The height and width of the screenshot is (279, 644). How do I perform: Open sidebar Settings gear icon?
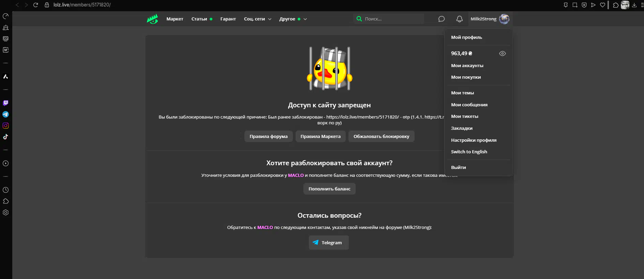pyautogui.click(x=5, y=213)
